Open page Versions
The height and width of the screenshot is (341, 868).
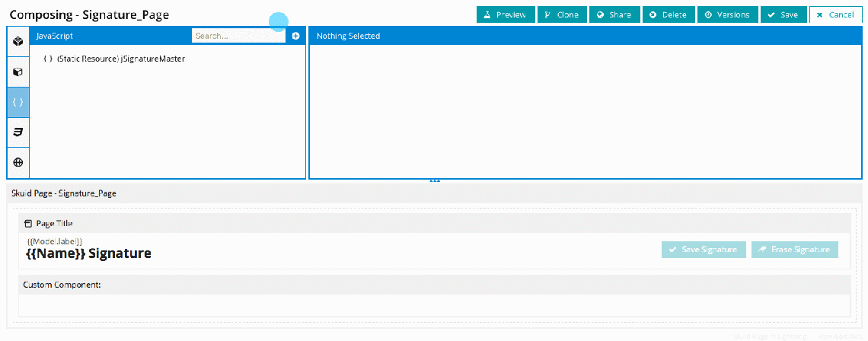[x=727, y=15]
